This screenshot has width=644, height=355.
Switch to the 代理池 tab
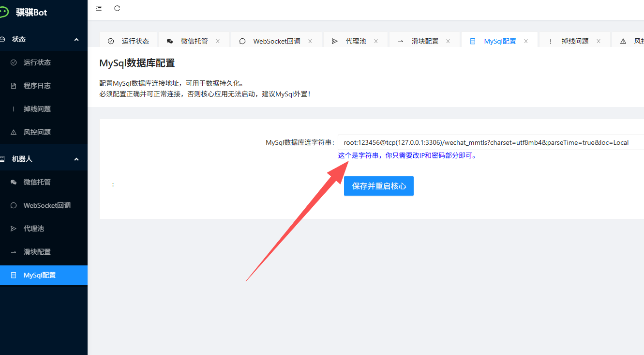356,41
